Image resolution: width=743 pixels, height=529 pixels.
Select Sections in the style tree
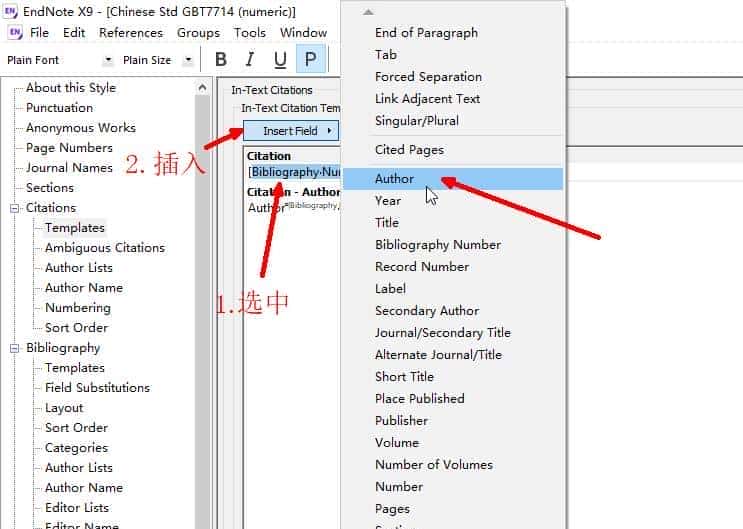[50, 188]
